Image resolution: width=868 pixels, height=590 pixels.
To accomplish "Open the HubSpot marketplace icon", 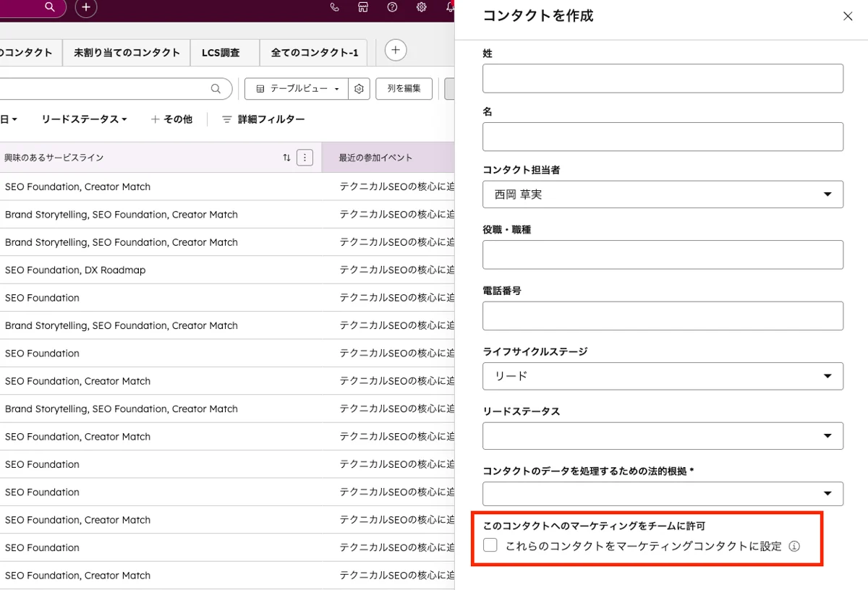I will click(x=363, y=7).
